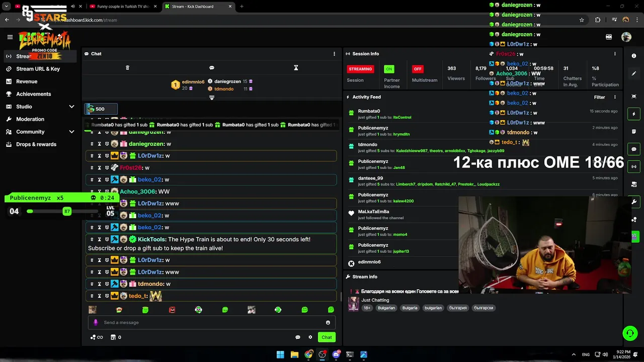Delete Fr0st26's message with trash icon

(92, 167)
